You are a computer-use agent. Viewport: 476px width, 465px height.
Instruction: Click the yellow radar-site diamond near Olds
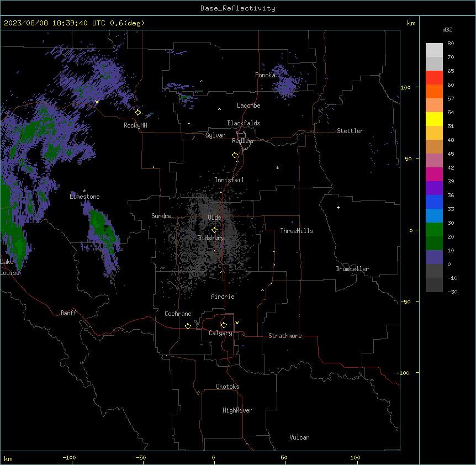pos(214,230)
